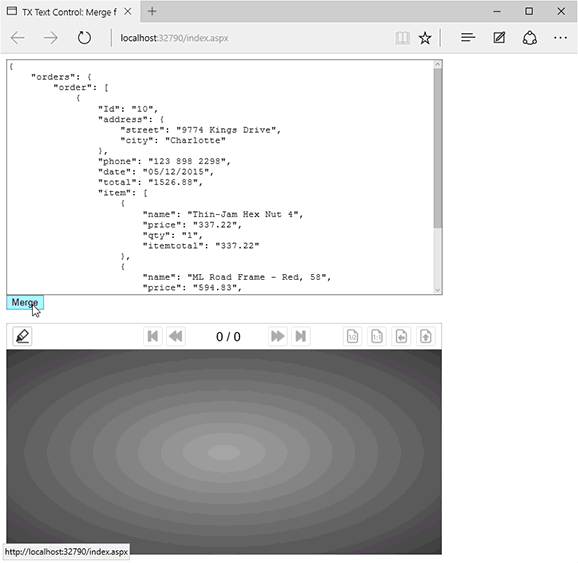
Task: Open a new browser tab
Action: 152,11
